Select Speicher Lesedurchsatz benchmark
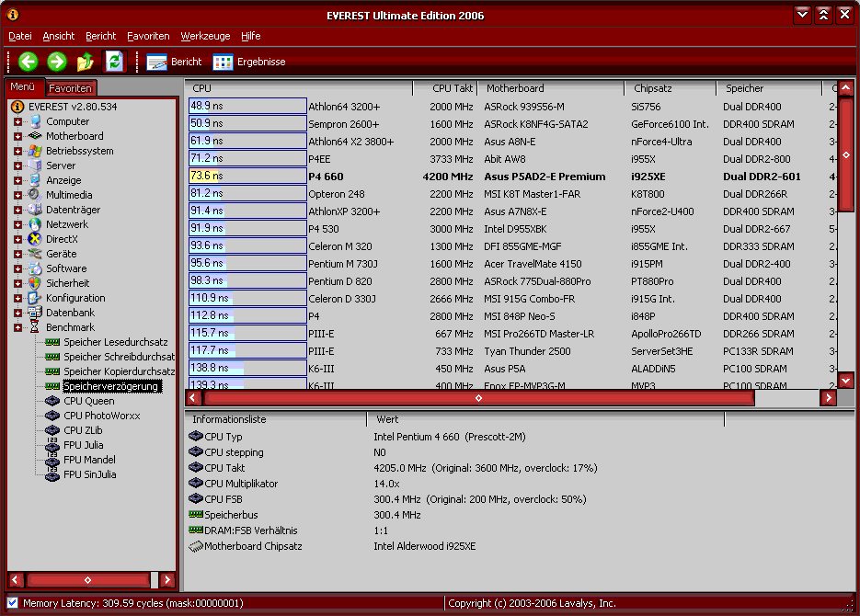The height and width of the screenshot is (616, 860). [x=116, y=342]
